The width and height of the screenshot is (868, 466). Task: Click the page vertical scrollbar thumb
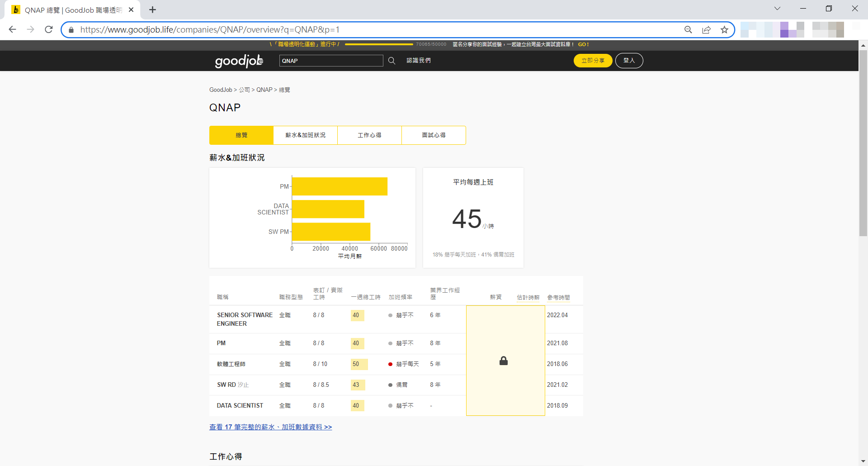click(863, 143)
